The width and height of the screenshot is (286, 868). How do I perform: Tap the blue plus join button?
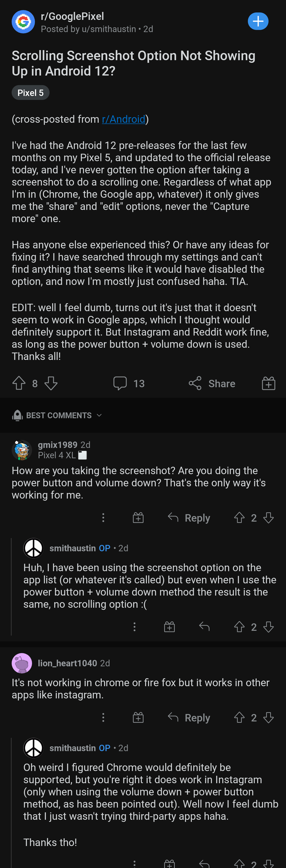258,21
